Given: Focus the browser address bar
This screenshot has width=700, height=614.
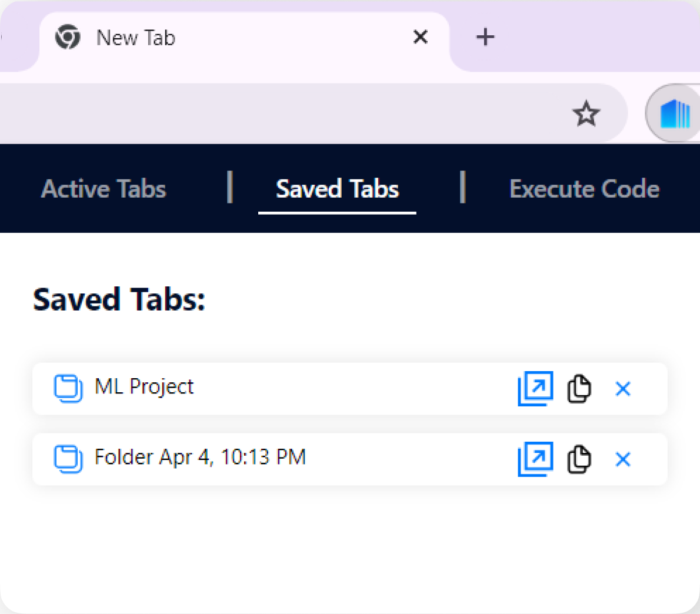Looking at the screenshot, I should pos(282,114).
